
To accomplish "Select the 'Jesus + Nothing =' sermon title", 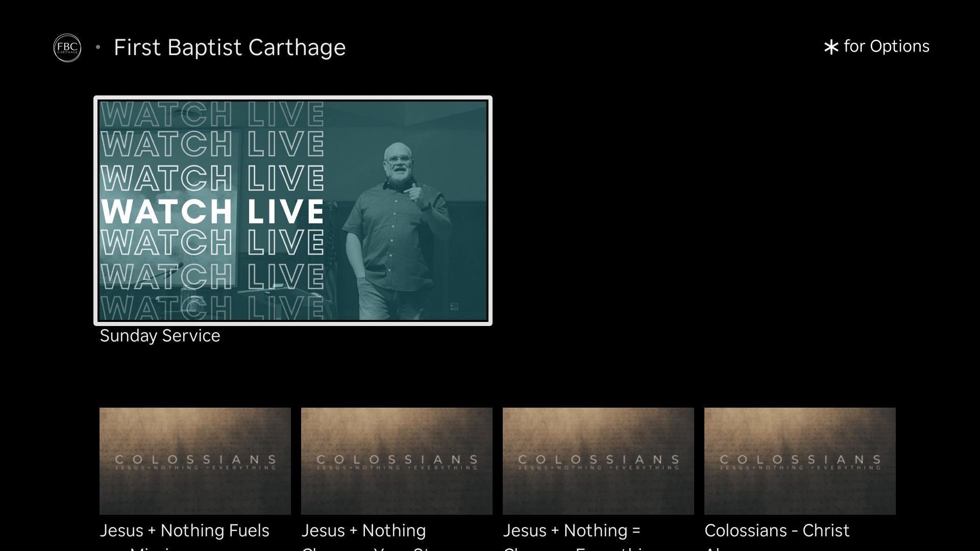I will pos(571,531).
